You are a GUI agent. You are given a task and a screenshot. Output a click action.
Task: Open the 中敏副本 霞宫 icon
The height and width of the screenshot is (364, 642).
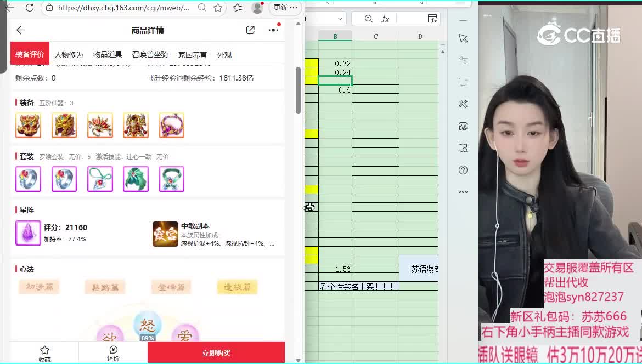coord(165,234)
